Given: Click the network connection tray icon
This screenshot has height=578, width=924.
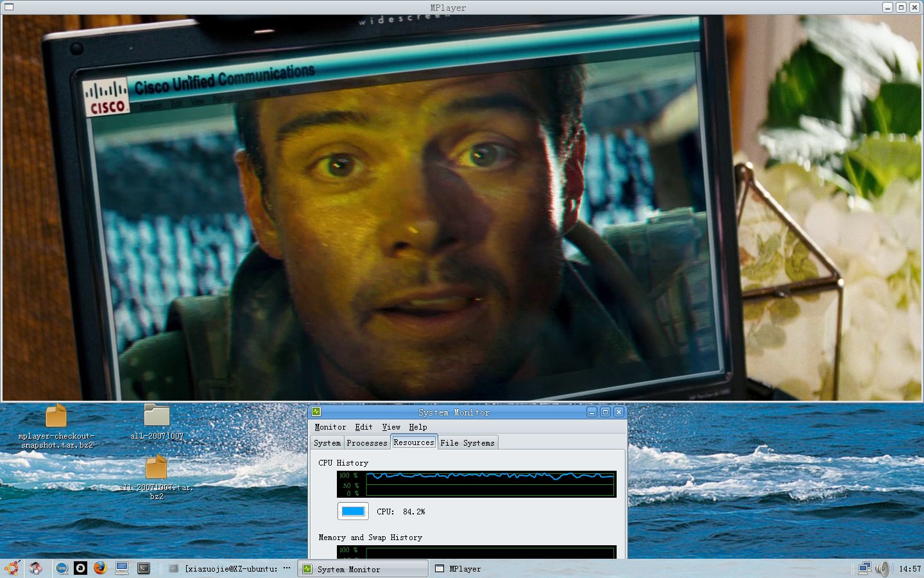Looking at the screenshot, I should coord(865,568).
